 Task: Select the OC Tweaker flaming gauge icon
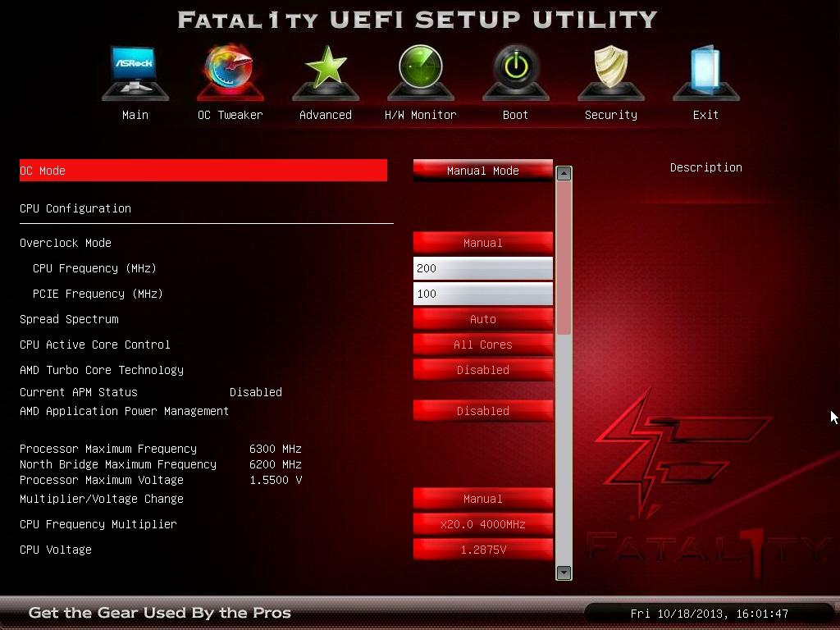point(231,73)
